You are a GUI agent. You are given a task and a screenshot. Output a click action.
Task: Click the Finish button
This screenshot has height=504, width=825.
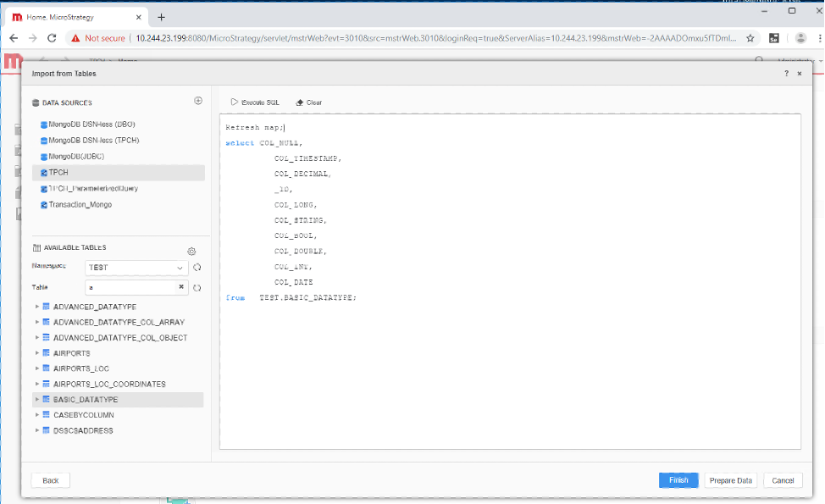coord(678,480)
